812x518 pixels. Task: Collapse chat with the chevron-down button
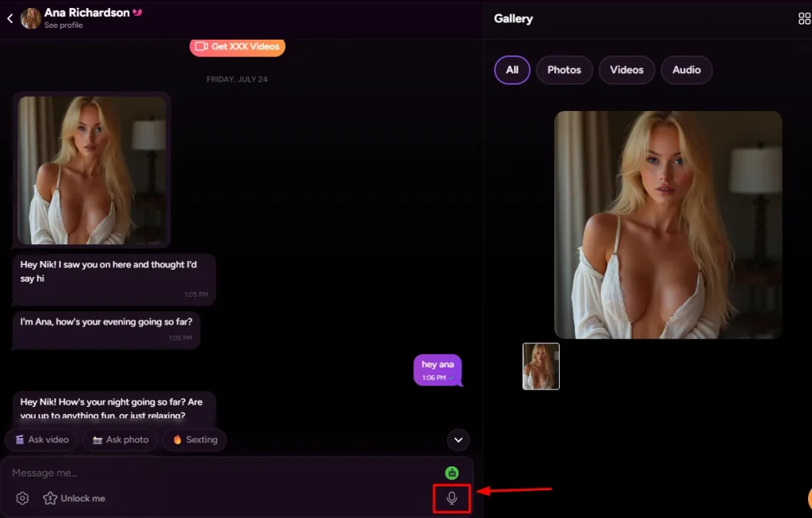[x=458, y=439]
